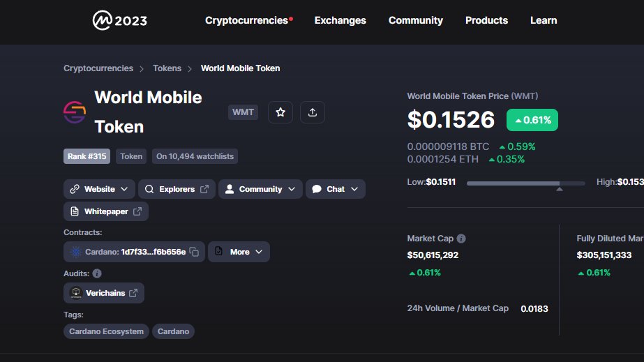
Task: Copy the Cardano contract address
Action: point(194,252)
